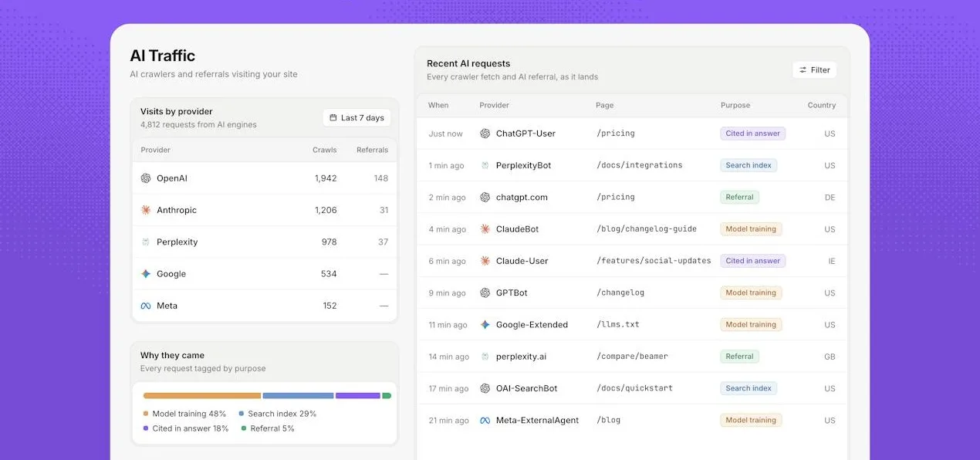Click the Perplexity icon in provider table
The width and height of the screenshot is (980, 460).
146,242
